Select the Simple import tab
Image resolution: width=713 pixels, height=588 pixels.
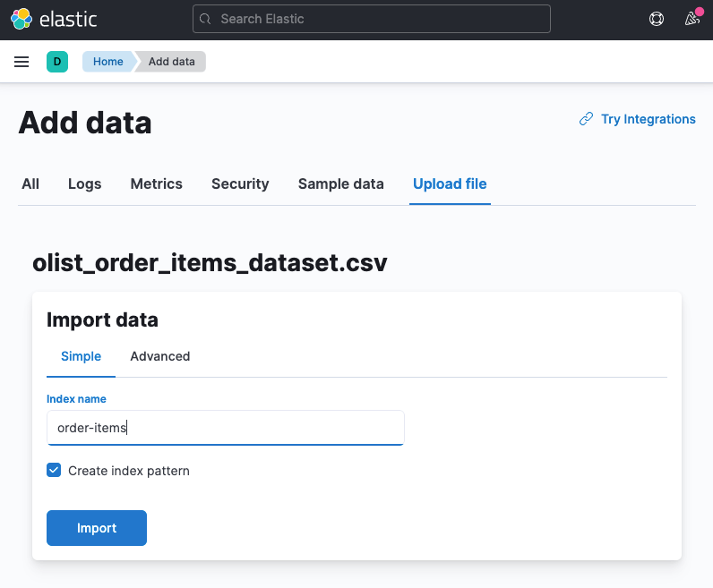[81, 356]
